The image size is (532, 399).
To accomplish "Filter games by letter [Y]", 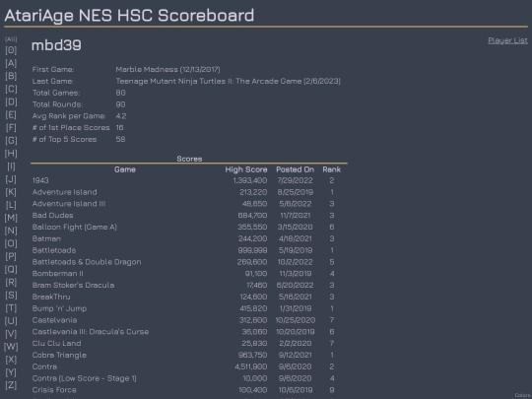I will [11, 372].
